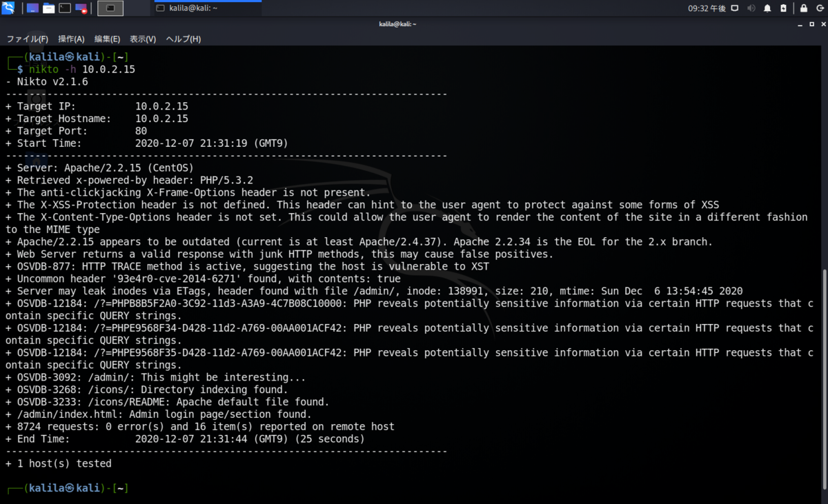Open the file manager folder icon
Image resolution: width=828 pixels, height=504 pixels.
(x=48, y=8)
